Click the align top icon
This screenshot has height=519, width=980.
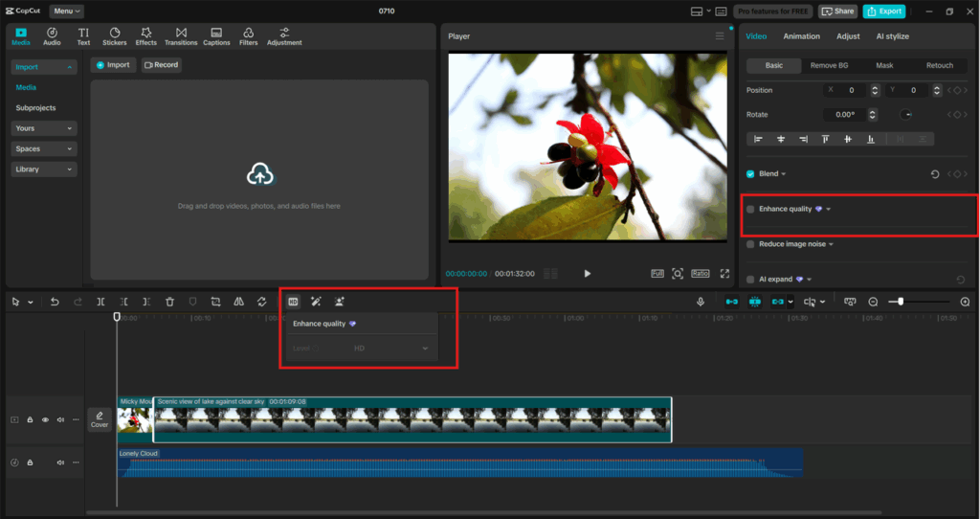(826, 139)
